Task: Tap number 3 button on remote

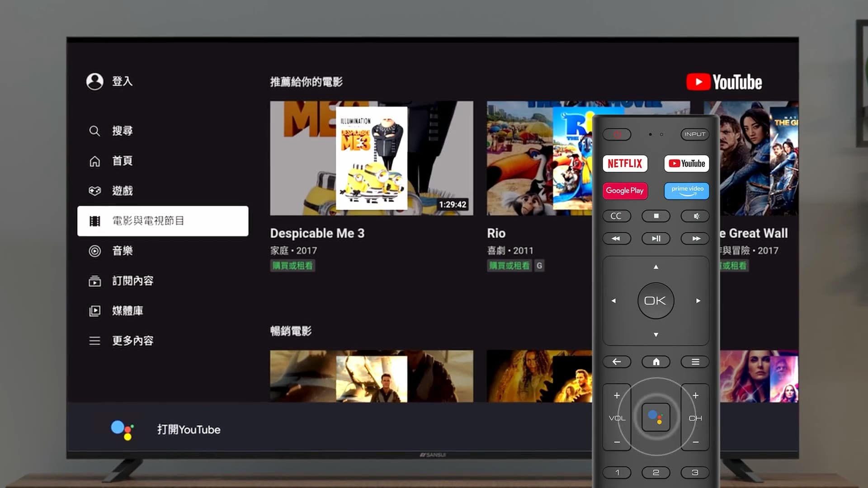Action: click(695, 473)
